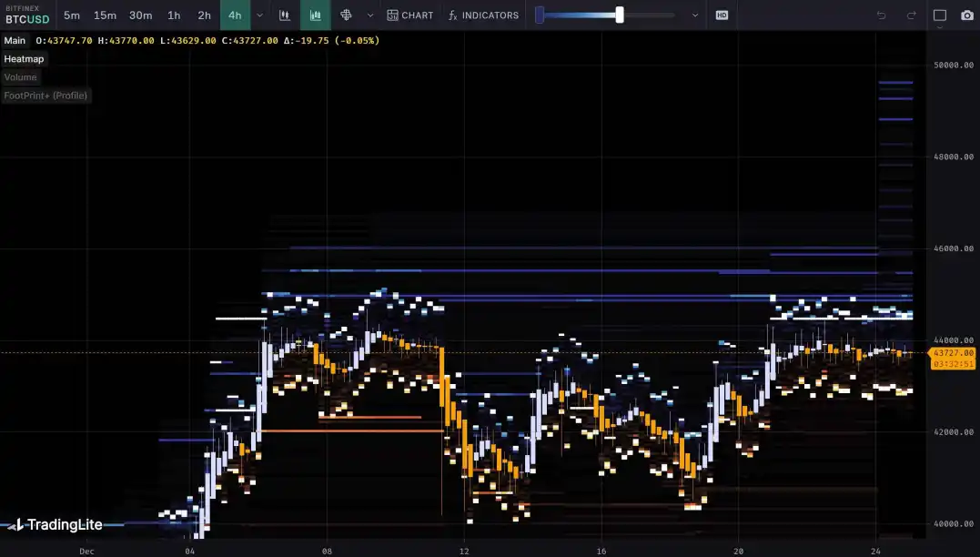This screenshot has width=980, height=557.
Task: Open the crosshair tool dropdown arrow
Action: (x=369, y=15)
